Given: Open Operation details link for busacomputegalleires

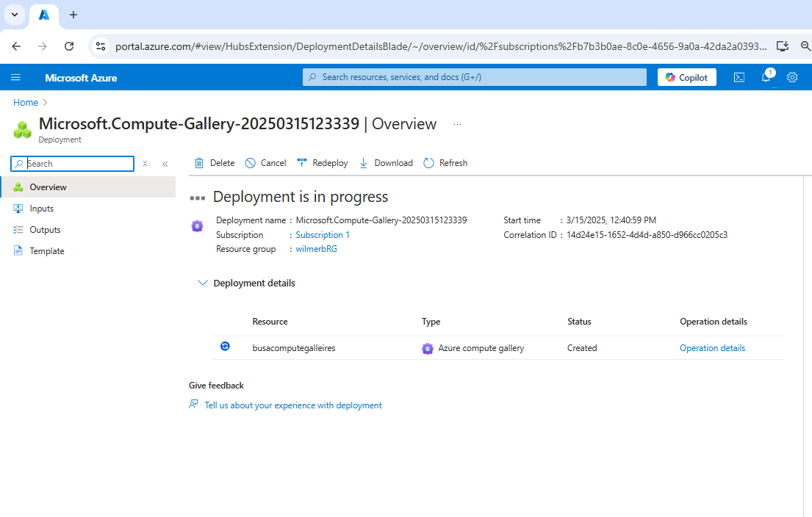Looking at the screenshot, I should click(712, 348).
